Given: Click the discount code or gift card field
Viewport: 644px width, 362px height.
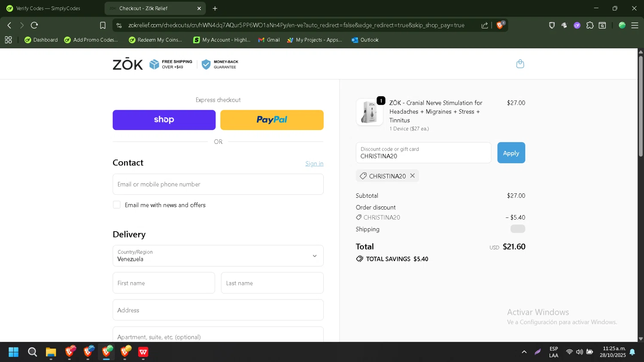Looking at the screenshot, I should pos(423,153).
